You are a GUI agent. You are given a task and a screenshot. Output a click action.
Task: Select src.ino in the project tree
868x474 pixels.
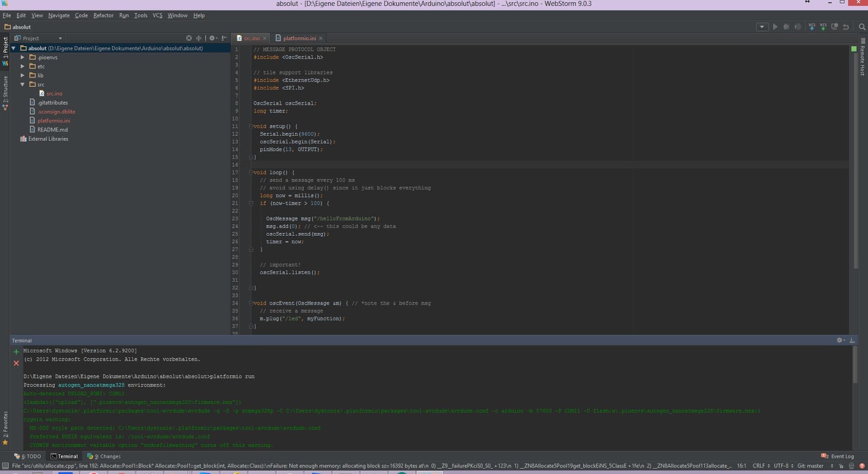(51, 93)
